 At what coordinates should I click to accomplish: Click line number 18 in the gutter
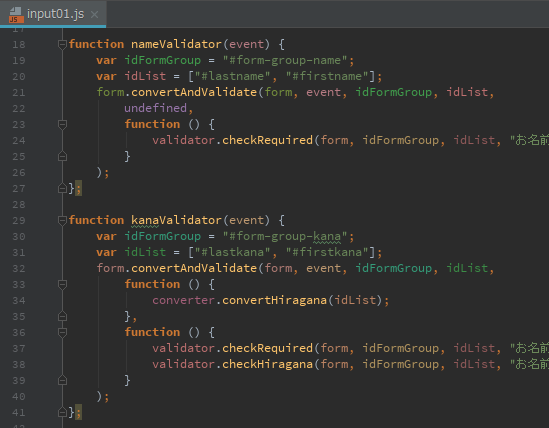pos(19,44)
